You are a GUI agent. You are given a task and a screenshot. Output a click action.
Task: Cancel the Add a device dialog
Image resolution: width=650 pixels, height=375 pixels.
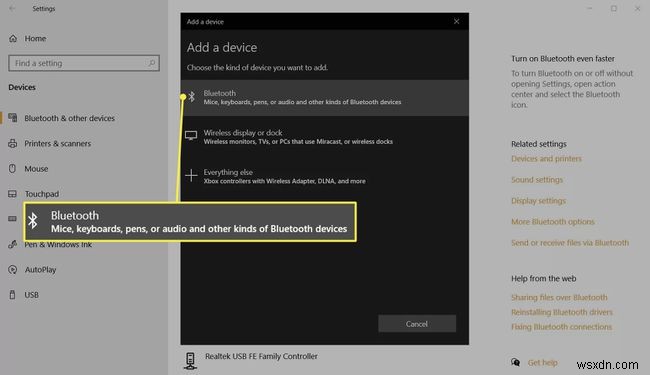[x=417, y=324]
